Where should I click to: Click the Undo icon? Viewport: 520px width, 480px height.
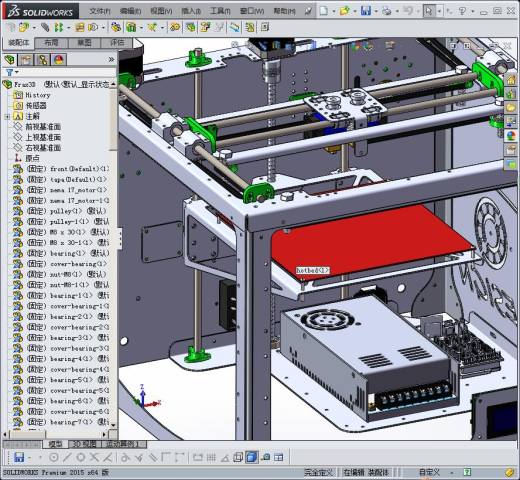coord(408,11)
